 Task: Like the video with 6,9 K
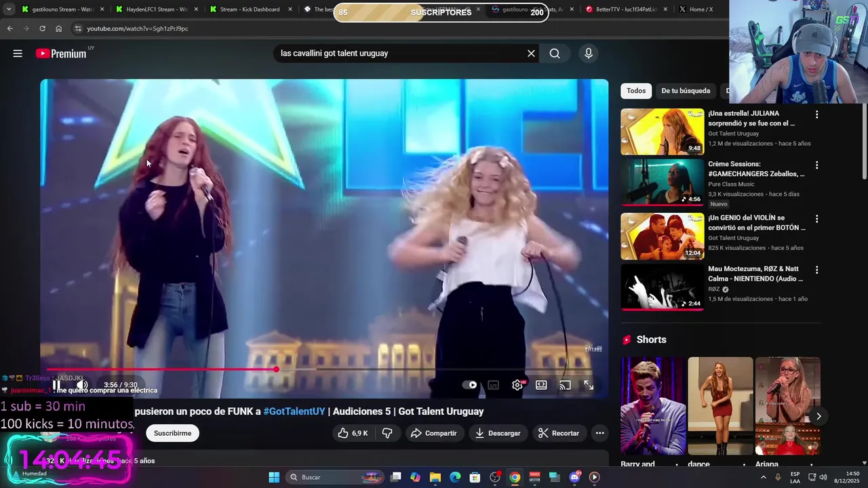pos(353,433)
